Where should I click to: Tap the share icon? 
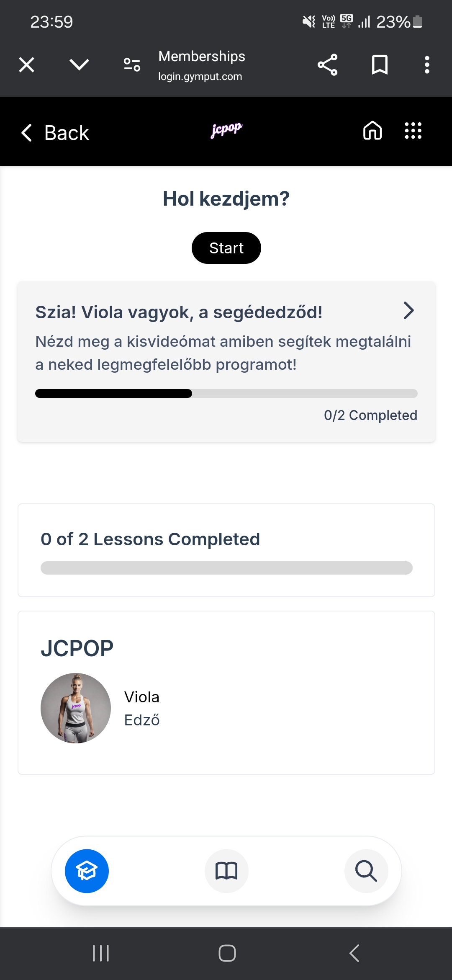(327, 65)
